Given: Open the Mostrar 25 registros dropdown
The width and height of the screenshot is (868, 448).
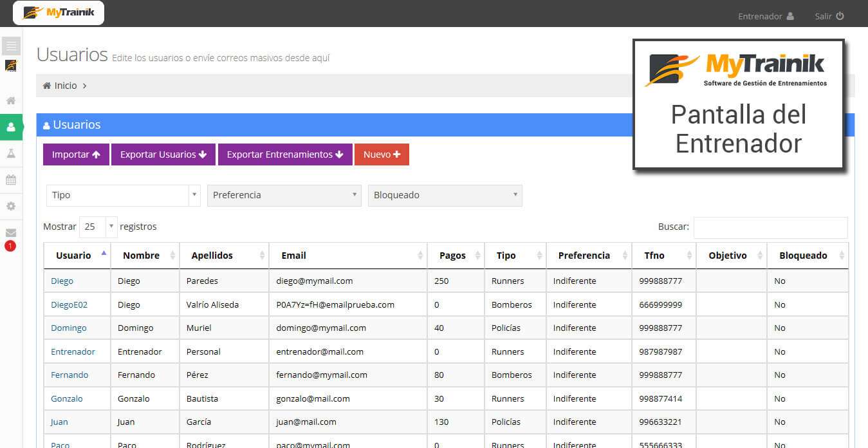Looking at the screenshot, I should point(98,227).
